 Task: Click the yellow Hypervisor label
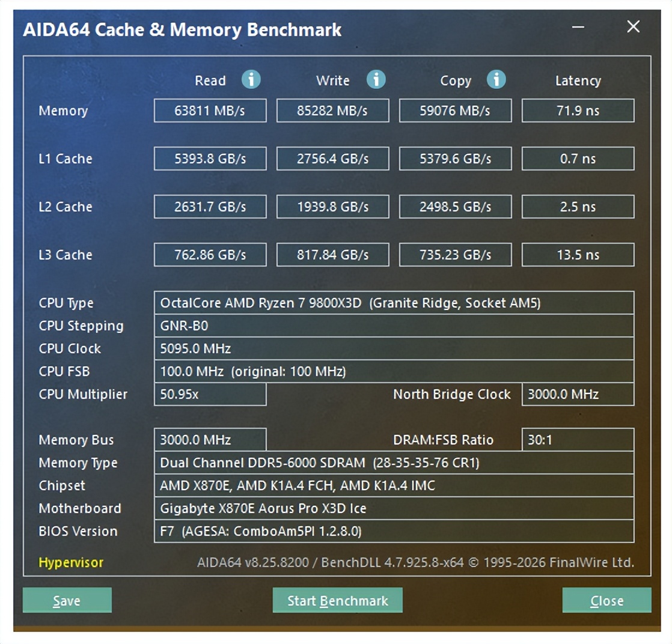click(71, 562)
